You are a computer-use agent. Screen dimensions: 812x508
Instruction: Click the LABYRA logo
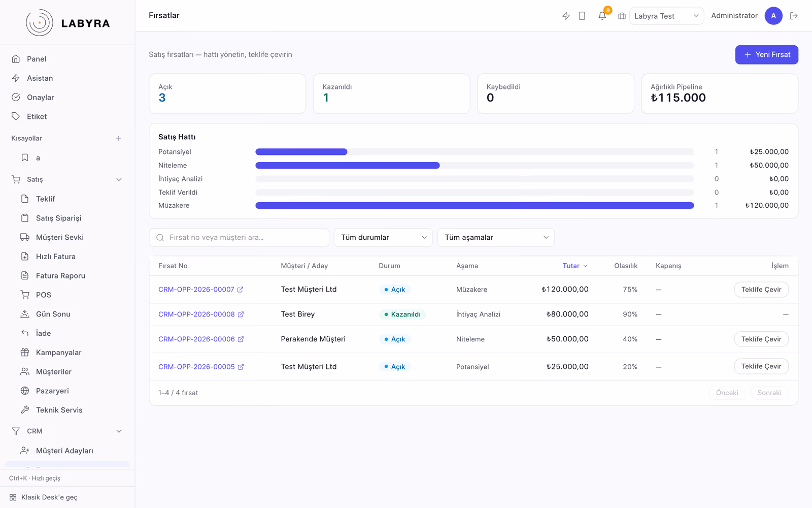[x=67, y=23]
